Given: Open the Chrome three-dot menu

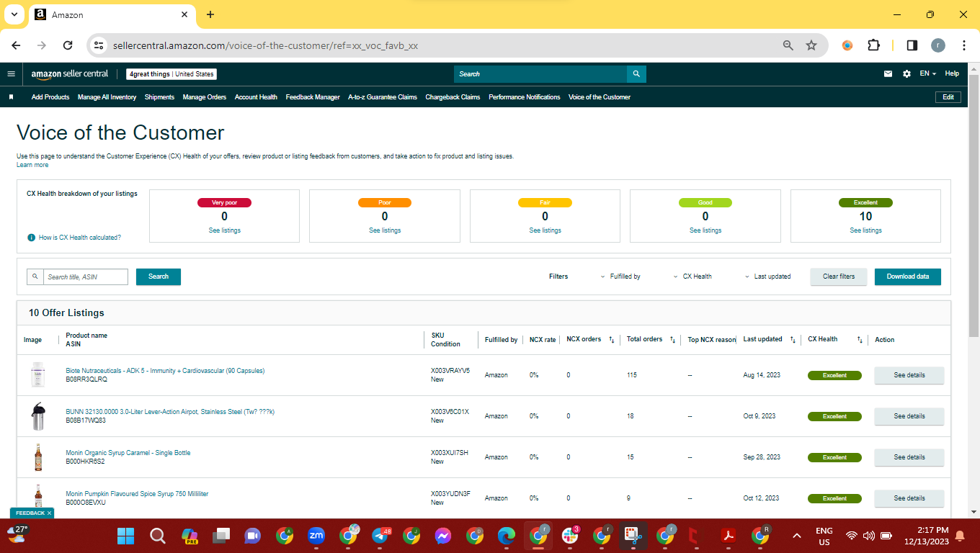Looking at the screenshot, I should 964,45.
